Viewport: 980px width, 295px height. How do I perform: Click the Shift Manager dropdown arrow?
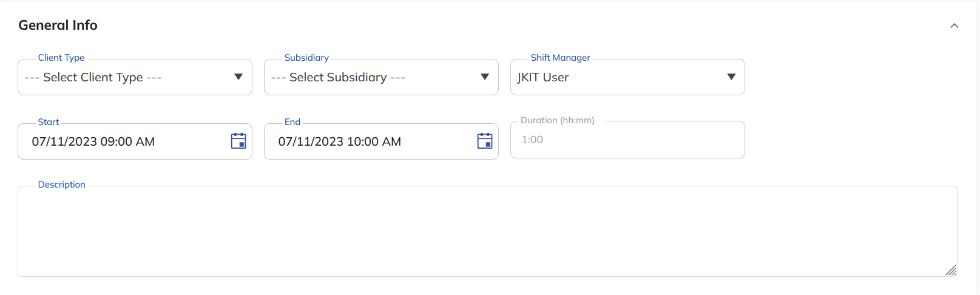point(731,77)
